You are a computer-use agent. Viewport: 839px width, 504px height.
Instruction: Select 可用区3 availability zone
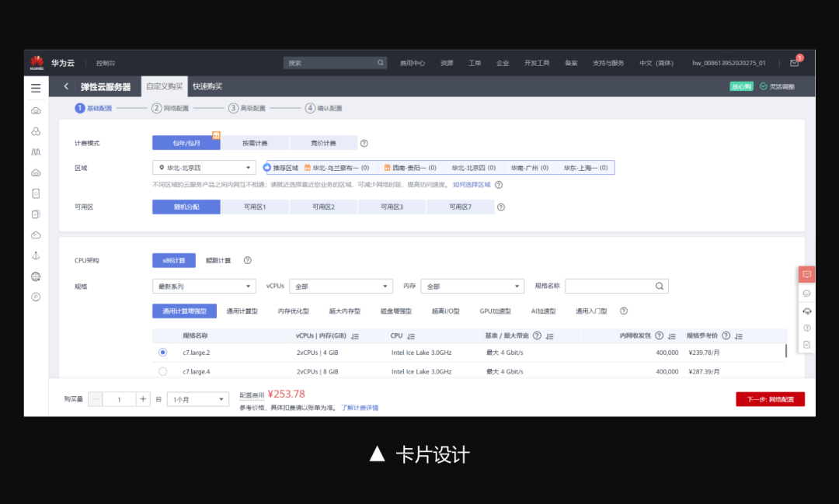[392, 207]
